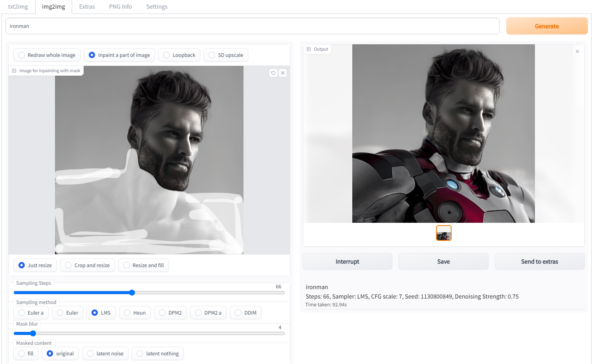This screenshot has height=364, width=595.
Task: Click the image icon beside 'Image for inpainting with mask'
Action: 14,71
